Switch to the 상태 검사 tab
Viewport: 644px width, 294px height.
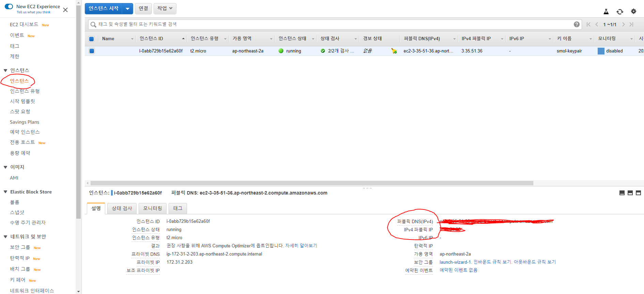(122, 208)
